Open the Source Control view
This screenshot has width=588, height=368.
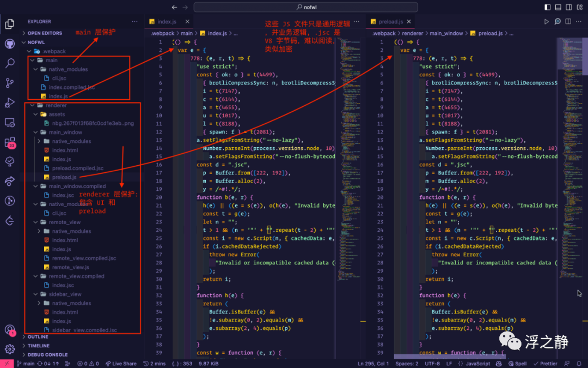click(10, 83)
